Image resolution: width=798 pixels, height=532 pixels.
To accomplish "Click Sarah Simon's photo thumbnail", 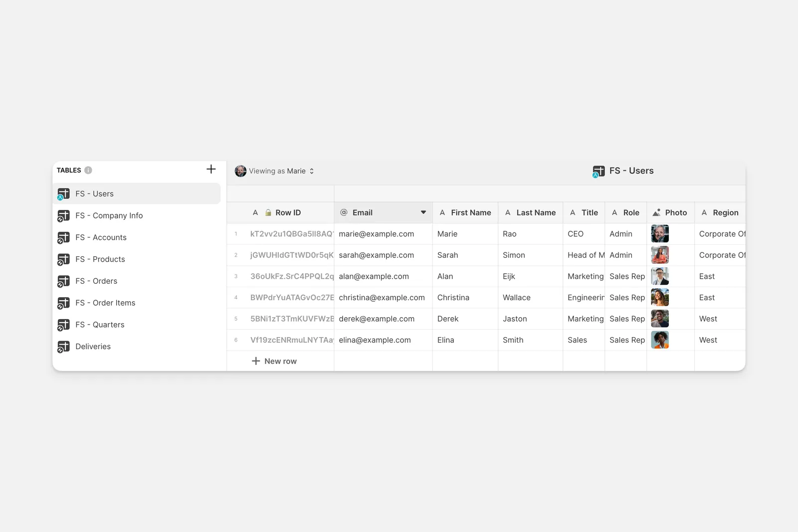I will [x=660, y=255].
